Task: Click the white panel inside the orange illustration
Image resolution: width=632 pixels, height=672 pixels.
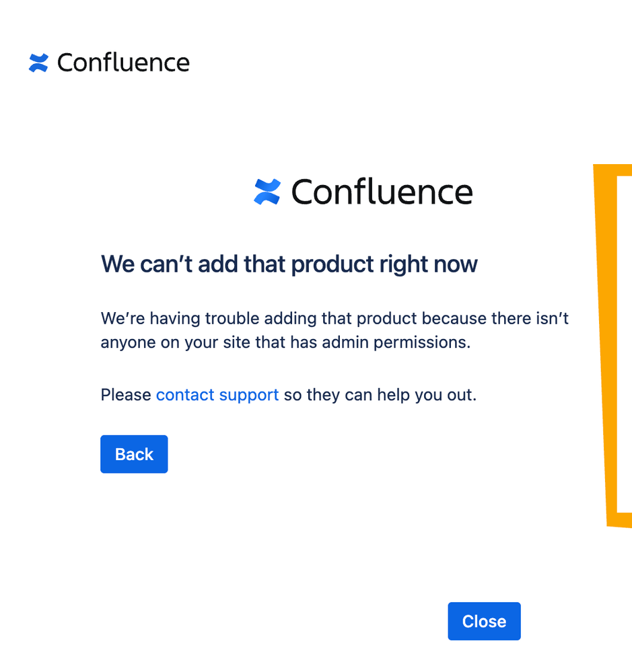Action: 625,344
